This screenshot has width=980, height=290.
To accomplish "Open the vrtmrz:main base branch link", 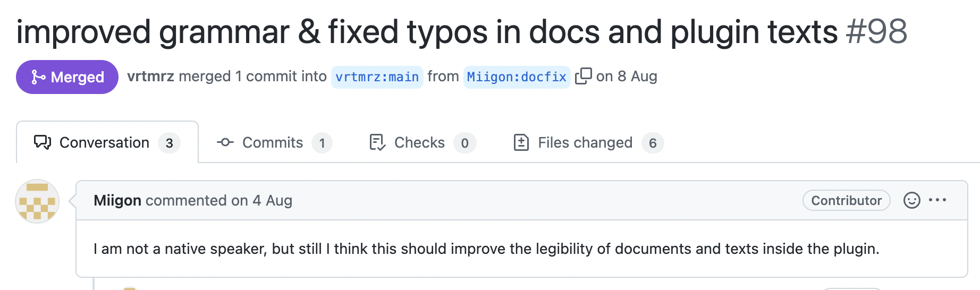I will (x=377, y=77).
